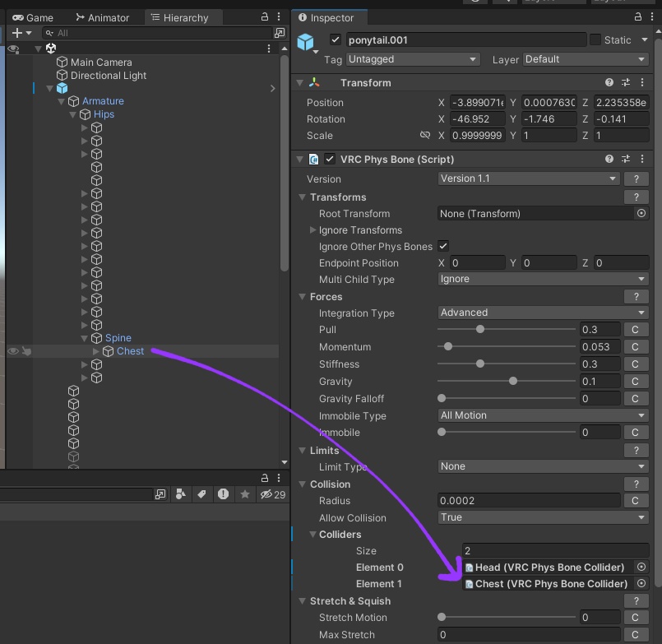The width and height of the screenshot is (662, 644).
Task: Switch to the Animator tab
Action: 103,18
